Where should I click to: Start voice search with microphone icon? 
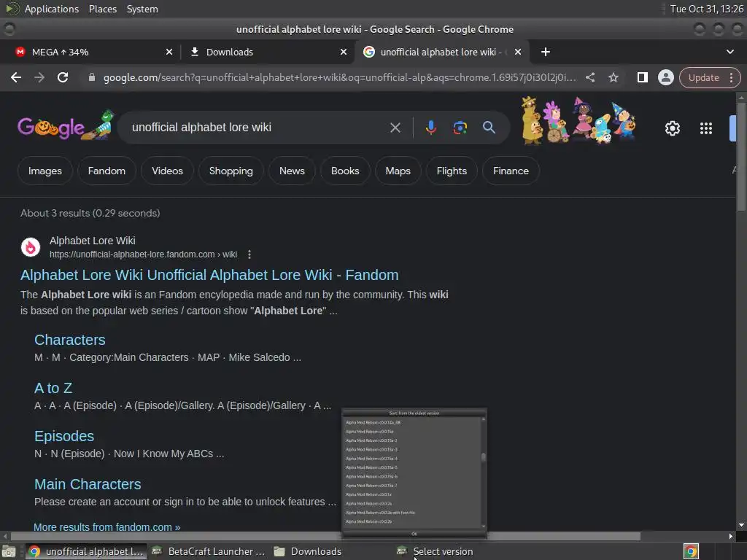430,128
